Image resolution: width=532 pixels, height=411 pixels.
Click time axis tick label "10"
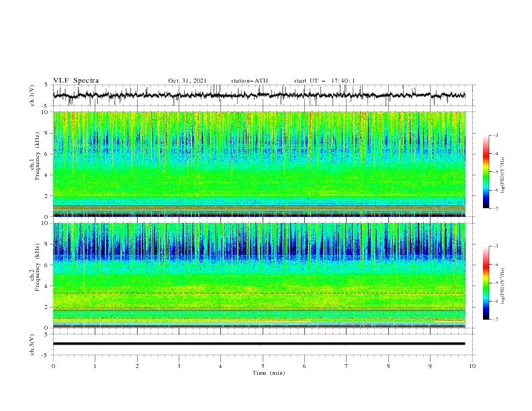coord(472,366)
